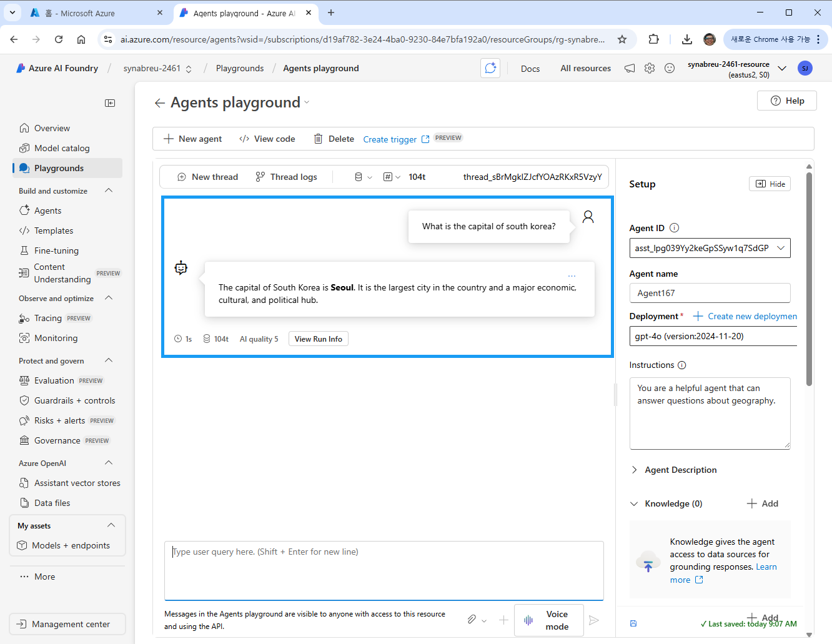This screenshot has width=832, height=644.
Task: Bookmark this page with star icon
Action: pyautogui.click(x=622, y=39)
